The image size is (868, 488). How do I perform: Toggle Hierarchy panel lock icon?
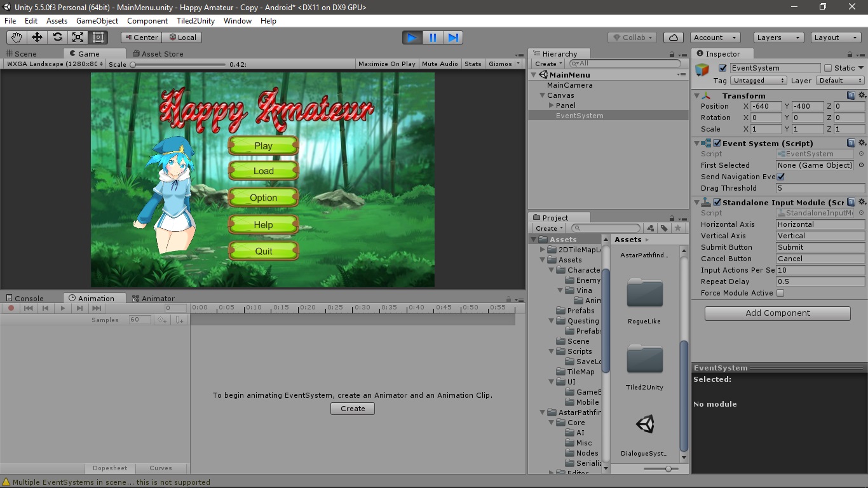[x=672, y=54]
